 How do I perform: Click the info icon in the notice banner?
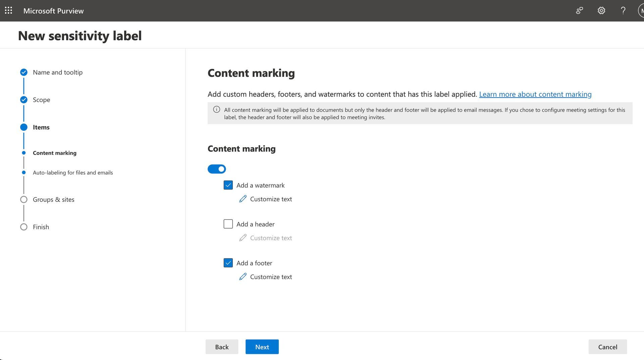coord(217,109)
